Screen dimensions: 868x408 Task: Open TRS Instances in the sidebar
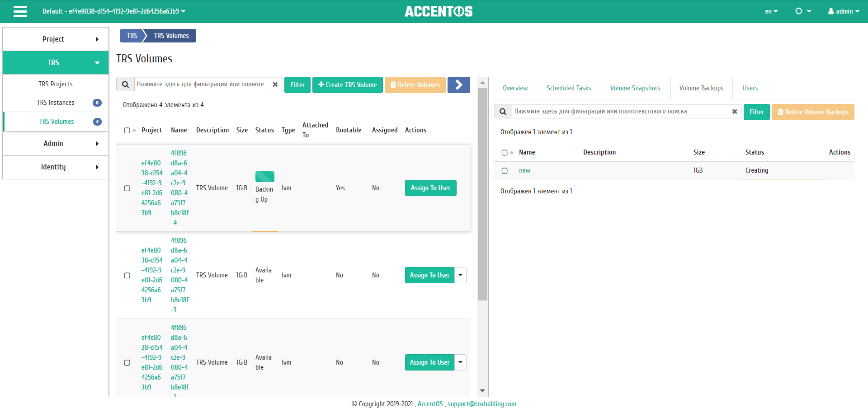pyautogui.click(x=56, y=103)
